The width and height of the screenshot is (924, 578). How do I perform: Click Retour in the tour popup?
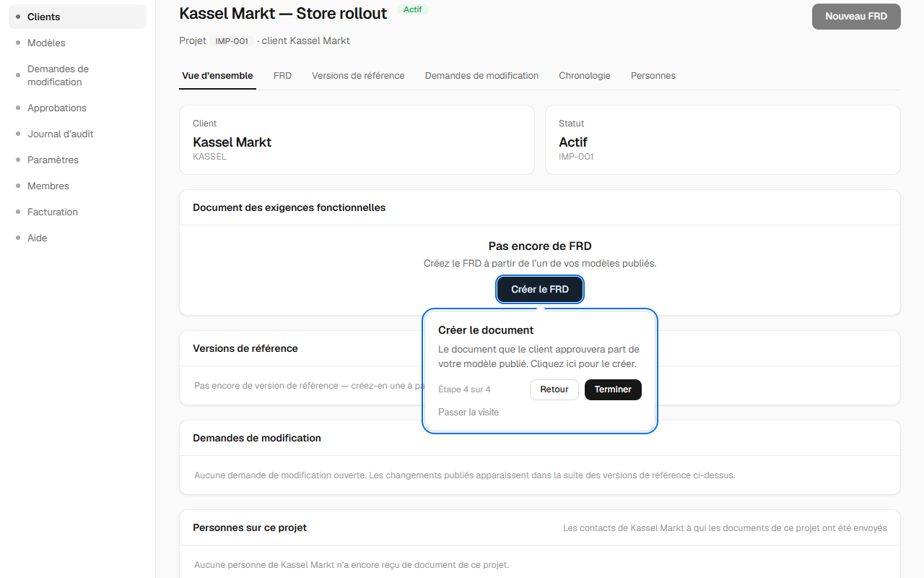tap(554, 389)
